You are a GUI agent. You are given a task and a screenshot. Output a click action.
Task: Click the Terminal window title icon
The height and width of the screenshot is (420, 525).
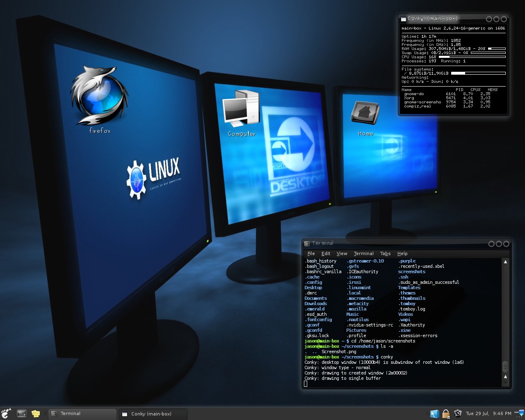pyautogui.click(x=307, y=244)
